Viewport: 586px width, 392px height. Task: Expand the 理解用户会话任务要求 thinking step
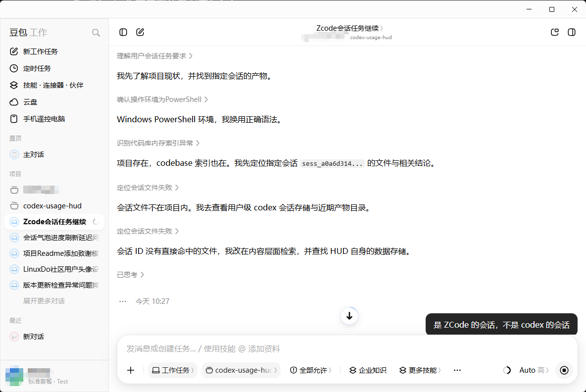(x=154, y=56)
